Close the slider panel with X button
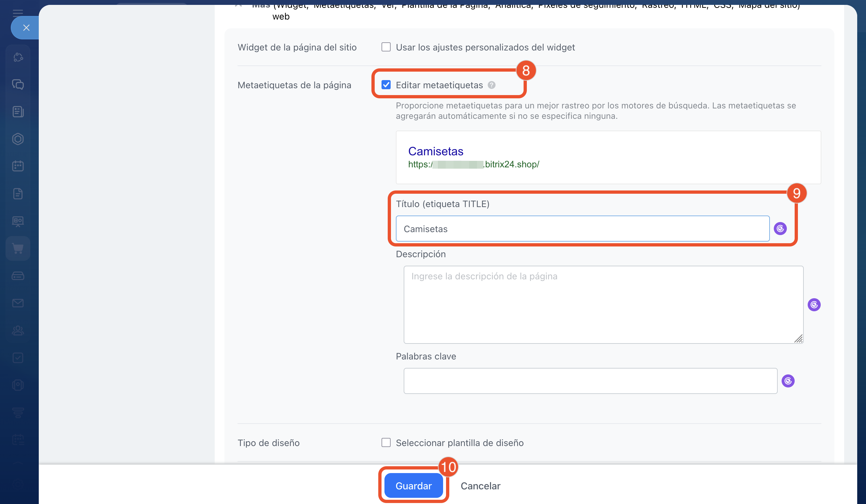The width and height of the screenshot is (866, 504). coord(26,28)
